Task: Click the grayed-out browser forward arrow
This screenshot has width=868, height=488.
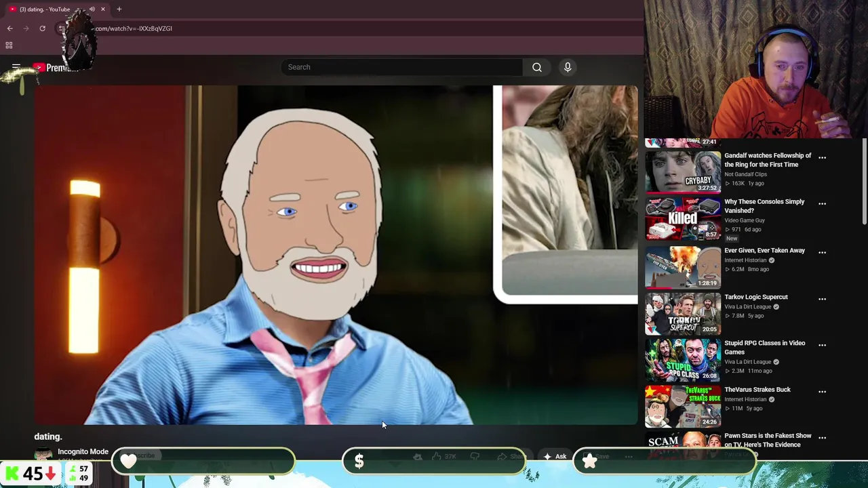Action: pos(26,28)
